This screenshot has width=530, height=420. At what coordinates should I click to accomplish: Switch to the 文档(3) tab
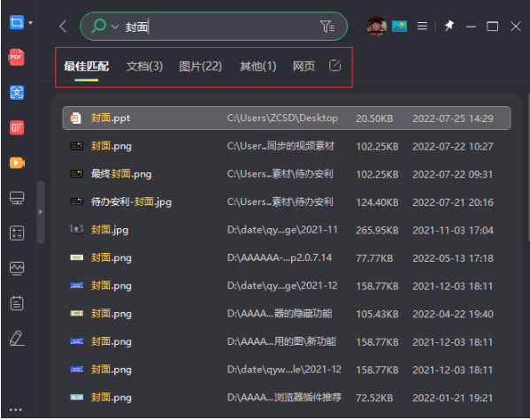[x=144, y=66]
